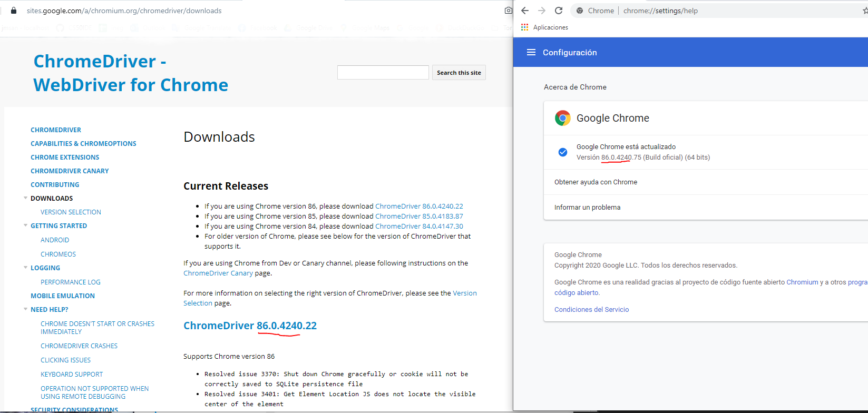Click the camera icon in the left address bar
Screen dimensions: 868x413
[x=508, y=11]
